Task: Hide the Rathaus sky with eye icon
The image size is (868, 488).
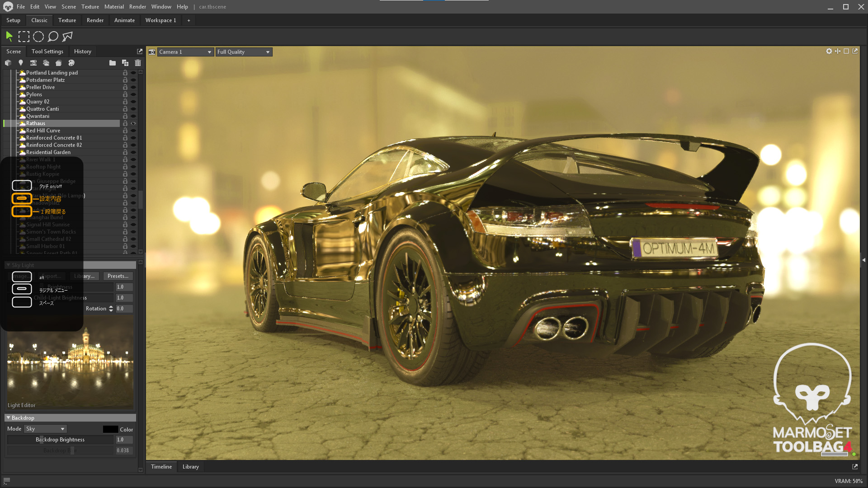Action: (133, 123)
